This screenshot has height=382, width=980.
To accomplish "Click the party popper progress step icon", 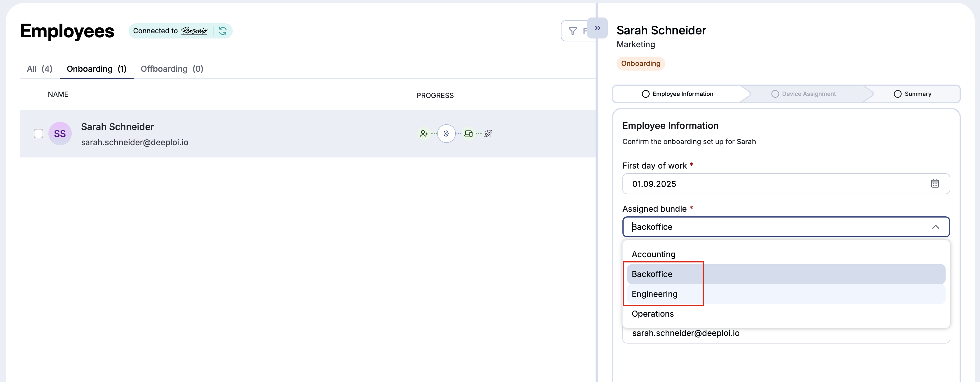I will (x=488, y=134).
